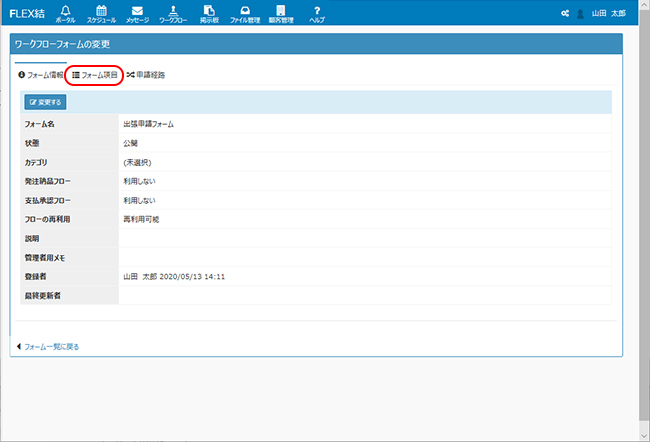Click the 管理者用メモ row label
The image size is (650, 442).
(45, 258)
